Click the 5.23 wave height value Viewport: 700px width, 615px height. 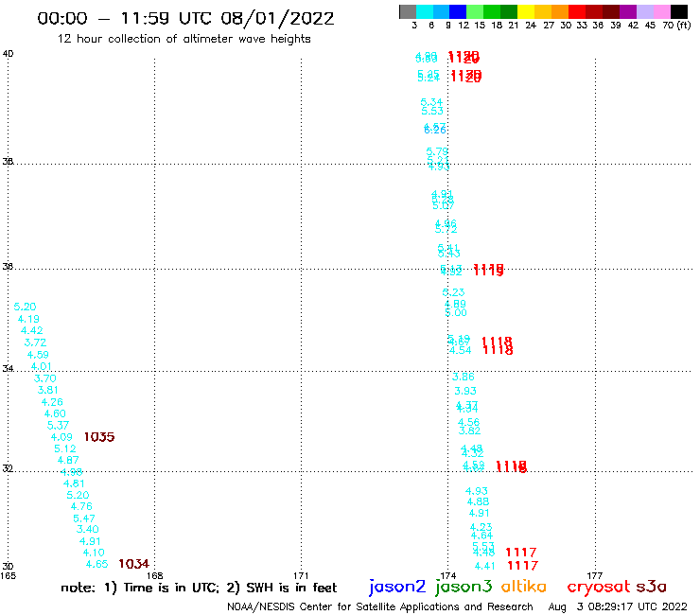click(453, 292)
